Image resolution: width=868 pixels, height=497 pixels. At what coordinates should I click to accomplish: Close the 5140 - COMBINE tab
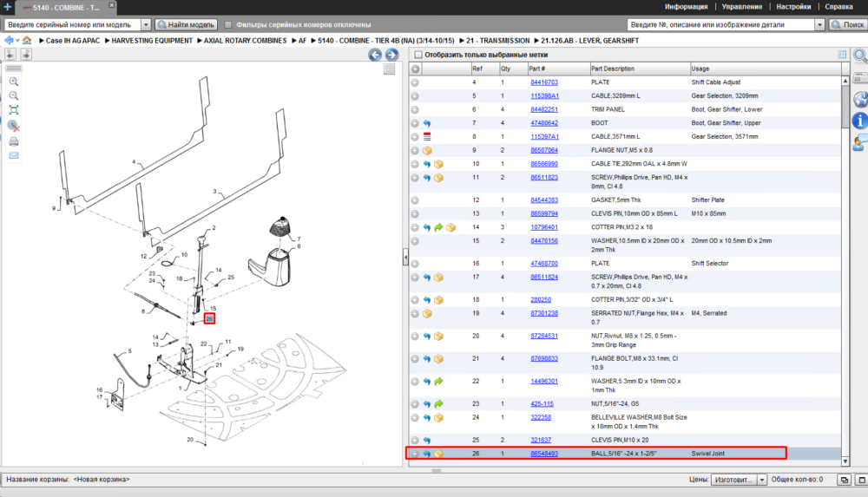(x=111, y=5)
